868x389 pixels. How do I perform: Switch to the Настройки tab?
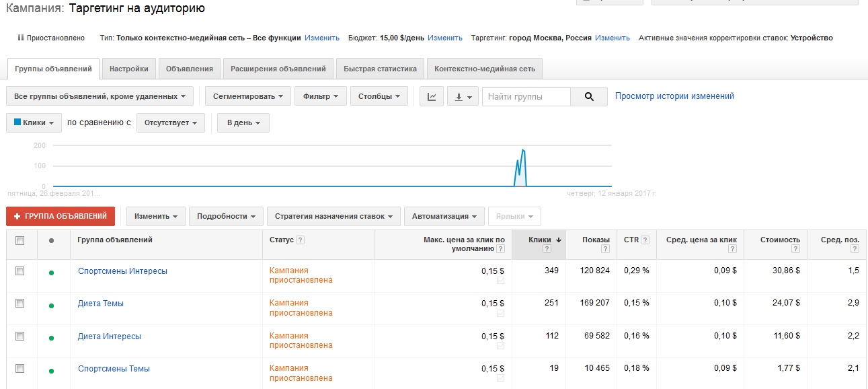(129, 69)
